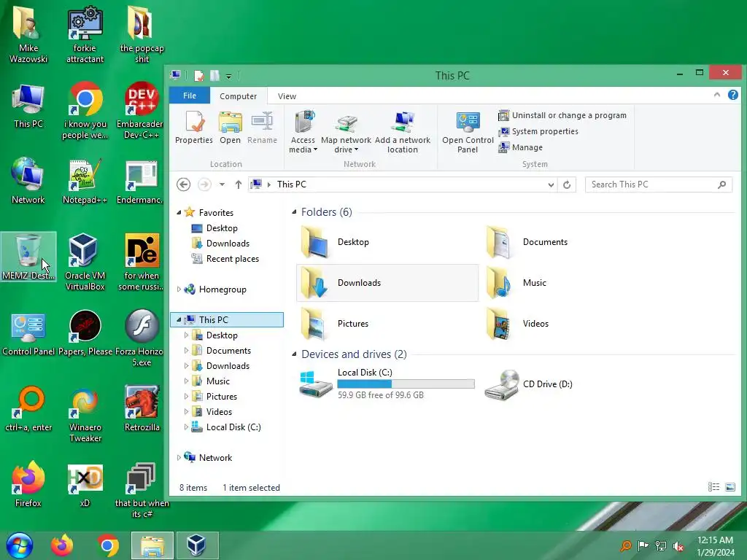The width and height of the screenshot is (747, 560).
Task: Switch to the View ribbon tab
Action: tap(287, 96)
